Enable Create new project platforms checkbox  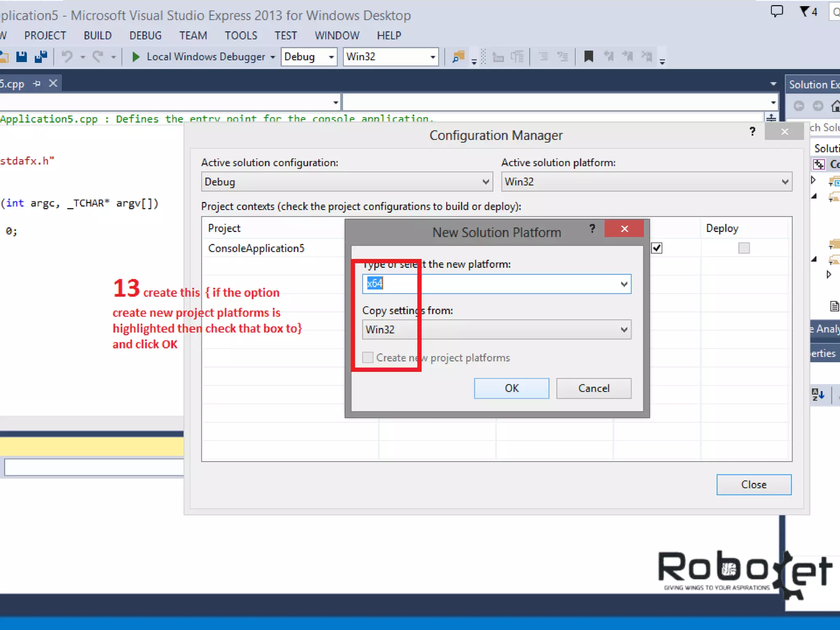368,358
